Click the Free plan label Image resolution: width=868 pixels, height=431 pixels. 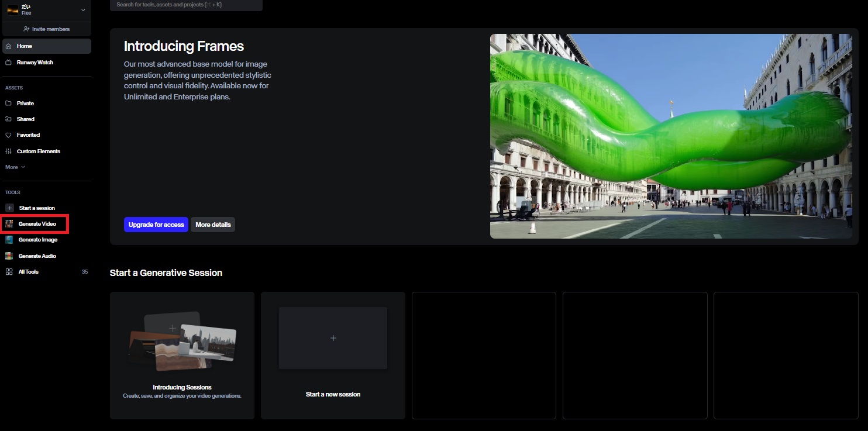(x=26, y=13)
